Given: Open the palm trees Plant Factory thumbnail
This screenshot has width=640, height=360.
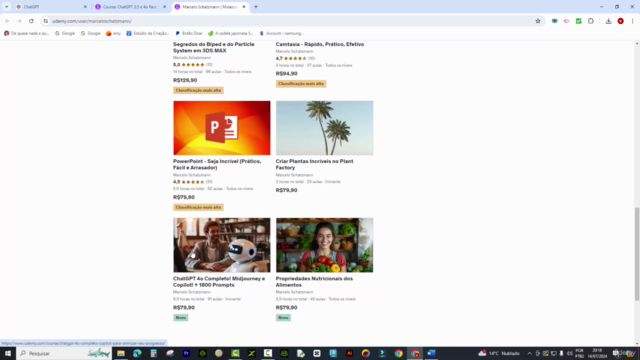Looking at the screenshot, I should pyautogui.click(x=324, y=128).
